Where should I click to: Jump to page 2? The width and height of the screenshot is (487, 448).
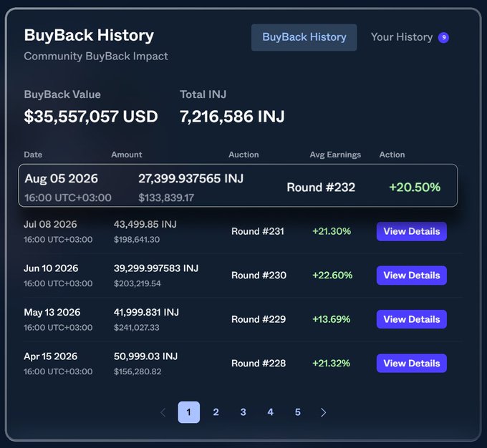(216, 412)
